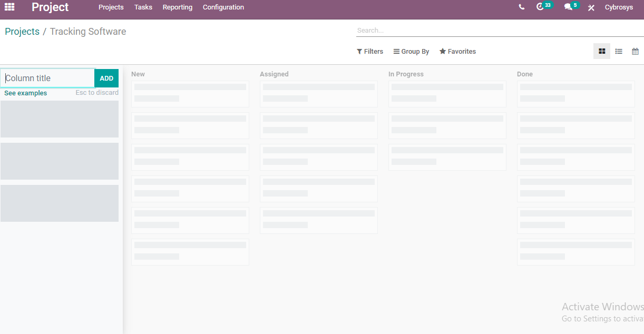Go back to Projects breadcrumb
The height and width of the screenshot is (334, 644).
(x=22, y=32)
